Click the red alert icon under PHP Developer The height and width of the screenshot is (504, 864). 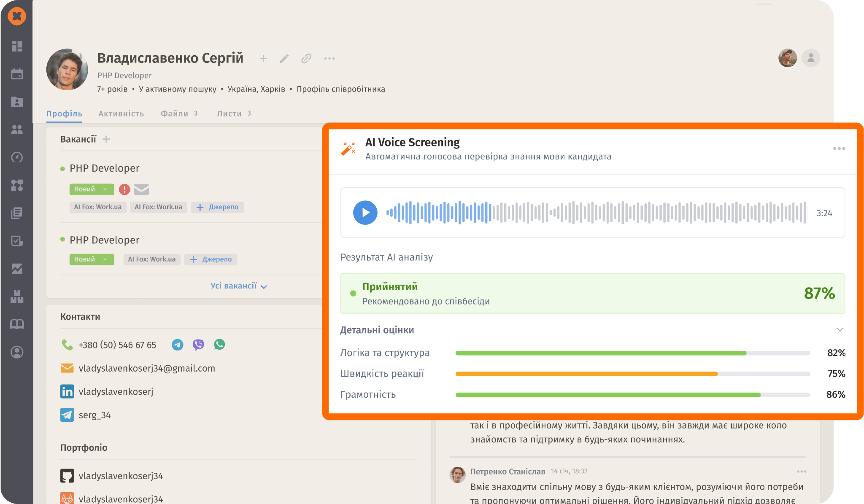click(x=124, y=189)
